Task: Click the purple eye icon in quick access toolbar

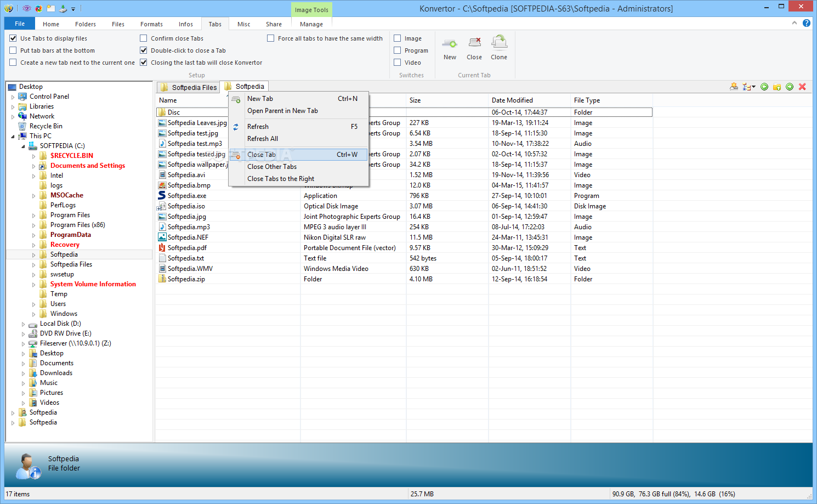Action: (x=26, y=8)
